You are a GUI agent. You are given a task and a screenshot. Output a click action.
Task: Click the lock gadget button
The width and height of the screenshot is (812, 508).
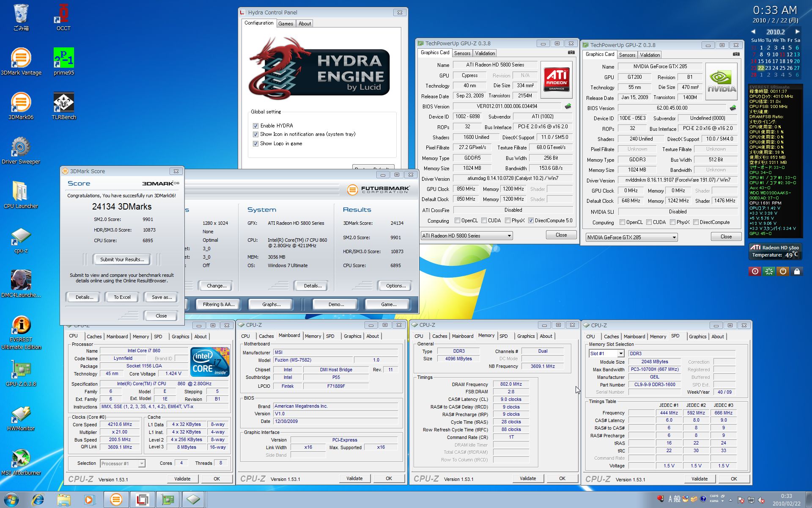pyautogui.click(x=797, y=271)
